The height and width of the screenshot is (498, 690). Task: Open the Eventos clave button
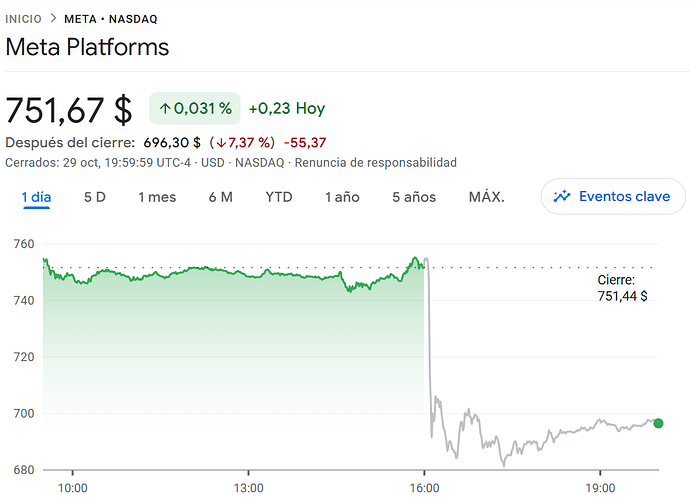(x=613, y=196)
